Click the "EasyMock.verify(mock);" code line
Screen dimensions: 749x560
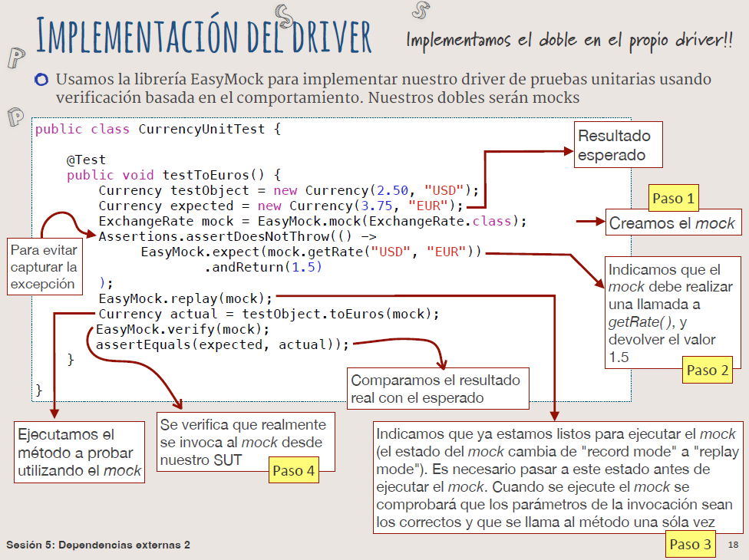(x=183, y=329)
